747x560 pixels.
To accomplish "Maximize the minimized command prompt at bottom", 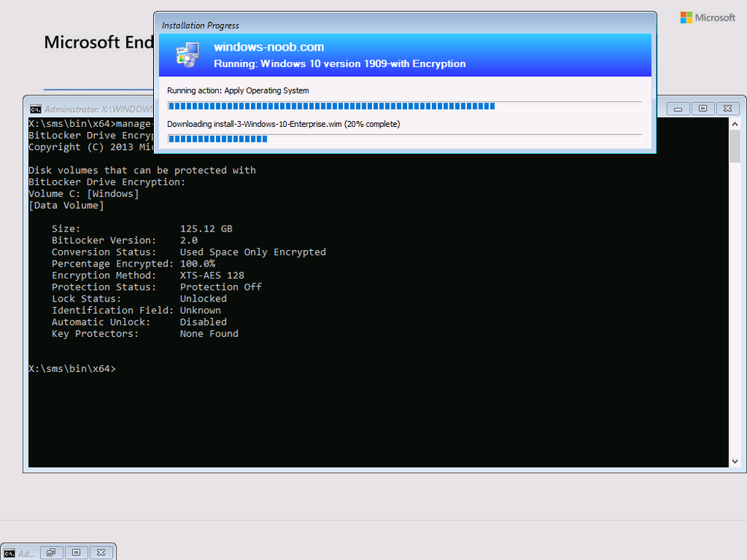I will (x=76, y=553).
